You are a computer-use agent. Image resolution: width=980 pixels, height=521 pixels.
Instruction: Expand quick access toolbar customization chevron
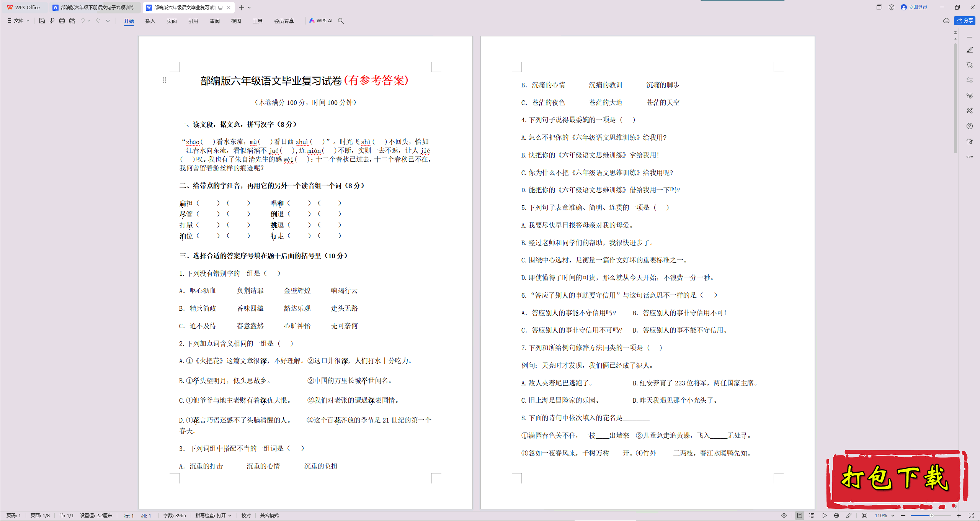click(x=108, y=21)
